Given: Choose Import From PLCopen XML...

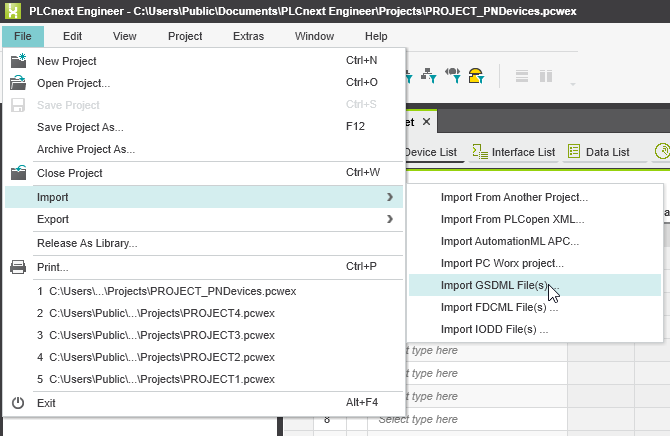Looking at the screenshot, I should point(535,219).
